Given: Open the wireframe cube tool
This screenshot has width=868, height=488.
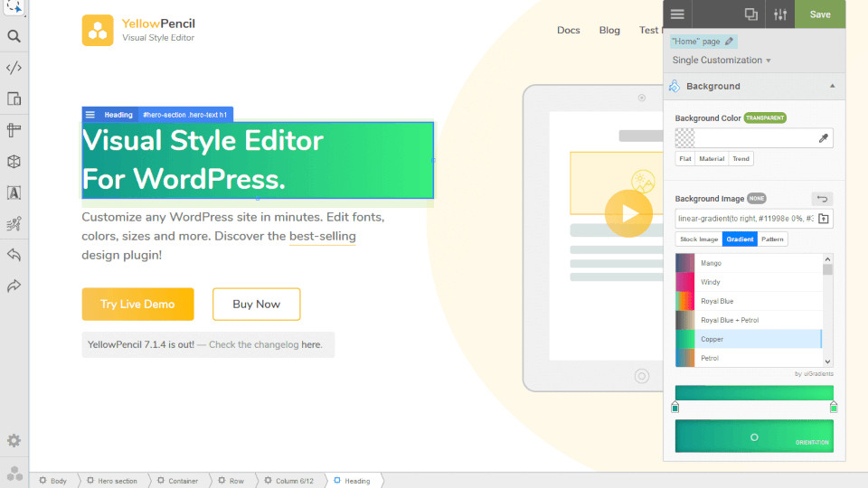Looking at the screenshot, I should point(14,162).
